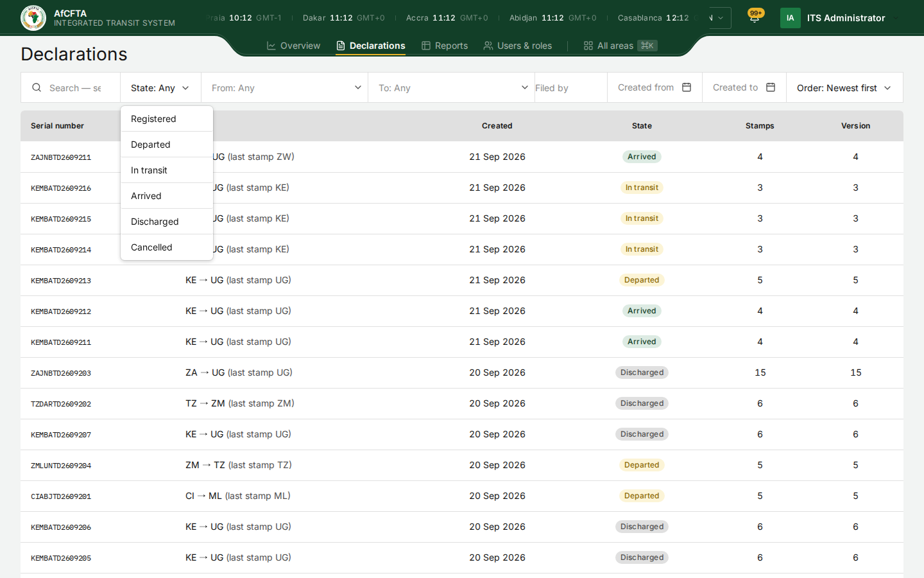Open declaration KEMBATD2609205

(x=61, y=558)
